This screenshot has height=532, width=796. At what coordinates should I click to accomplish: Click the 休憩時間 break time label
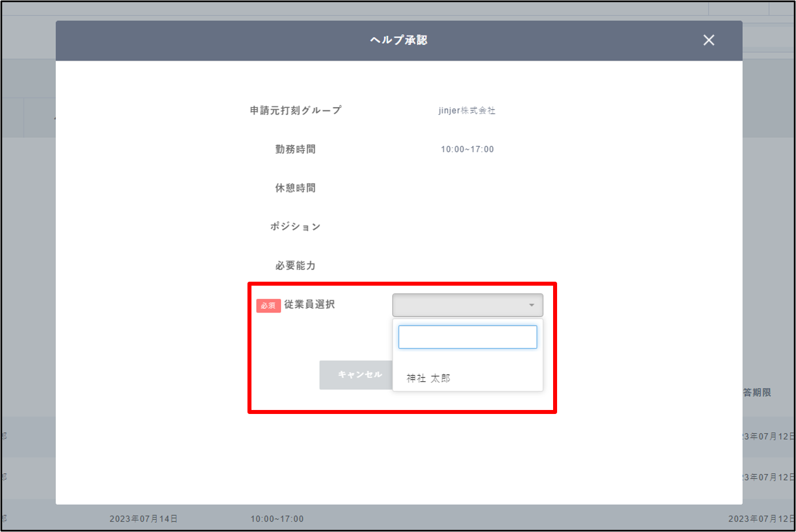pos(295,188)
